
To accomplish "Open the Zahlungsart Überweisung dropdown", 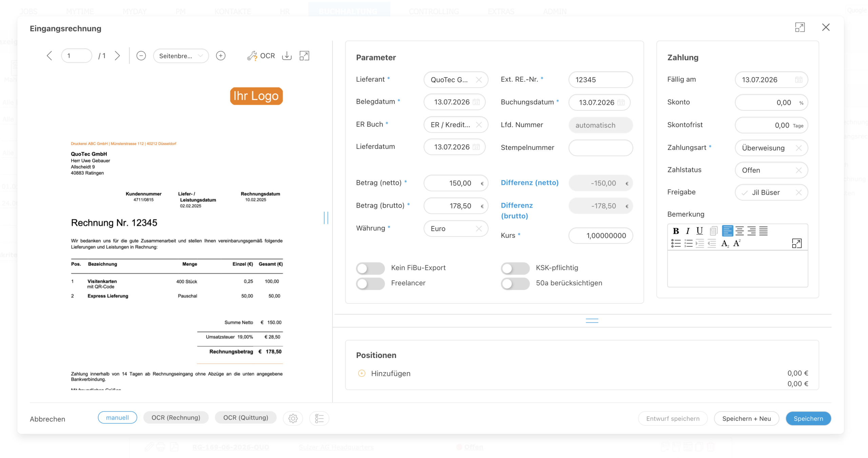I will point(771,148).
